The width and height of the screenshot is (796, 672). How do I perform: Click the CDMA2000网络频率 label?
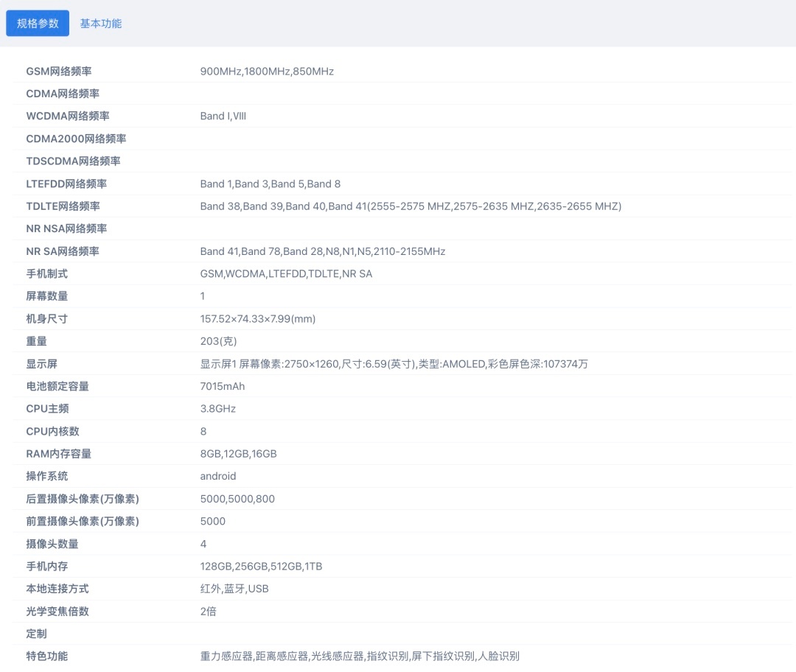(76, 139)
